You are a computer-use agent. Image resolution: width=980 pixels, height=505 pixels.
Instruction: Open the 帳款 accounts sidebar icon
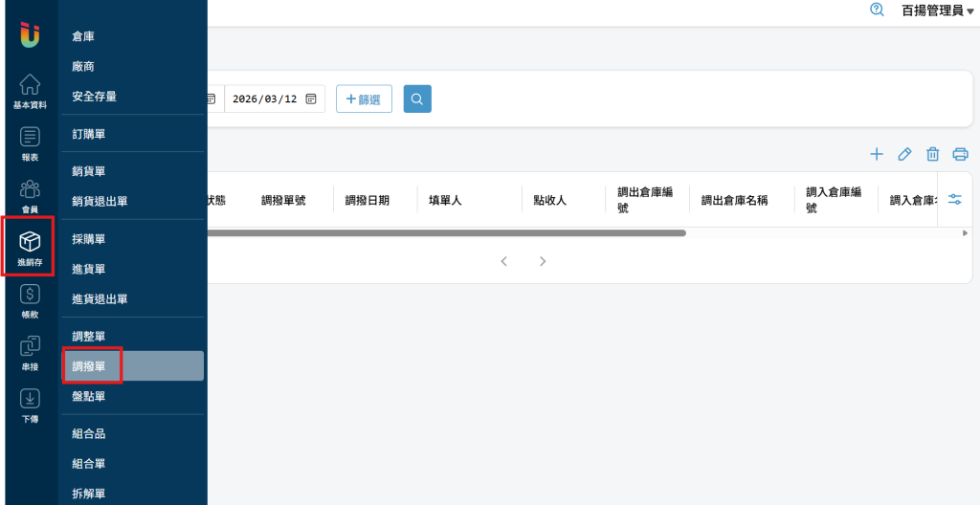pyautogui.click(x=30, y=296)
